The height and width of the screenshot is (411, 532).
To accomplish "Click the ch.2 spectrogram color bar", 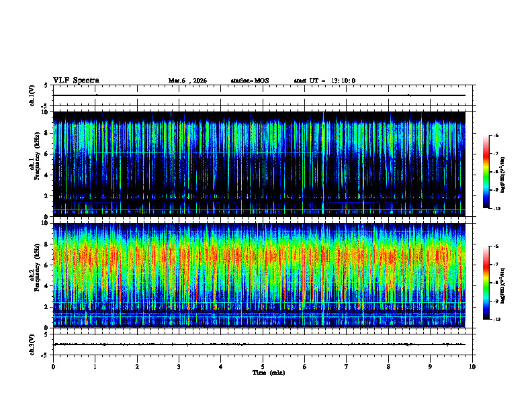I will pos(486,283).
